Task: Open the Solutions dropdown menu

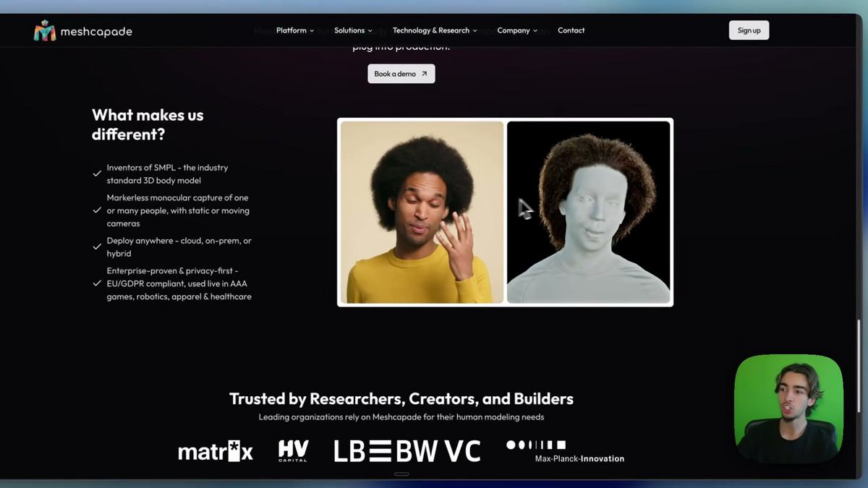Action: tap(353, 30)
